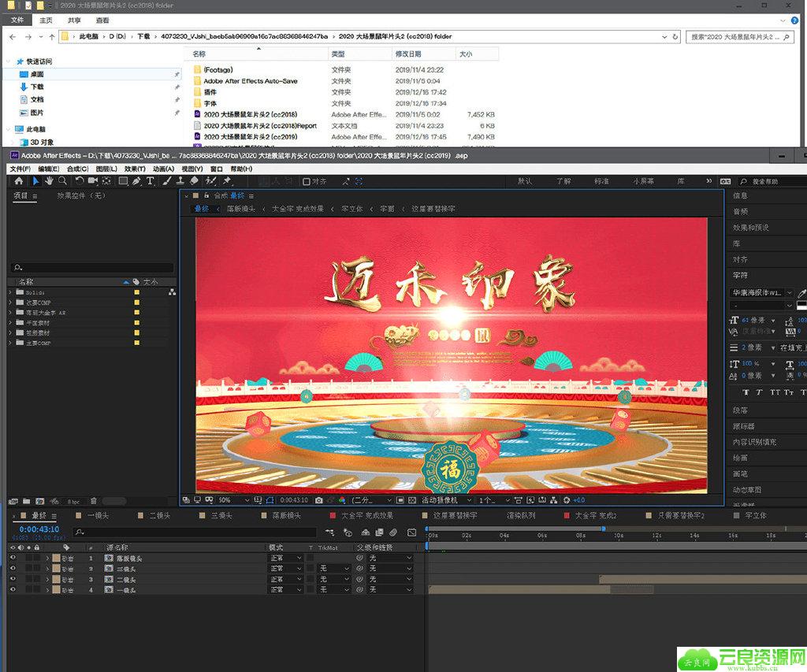Viewport: 807px width, 672px height.
Task: Open the 段落 panel
Action: tap(740, 410)
